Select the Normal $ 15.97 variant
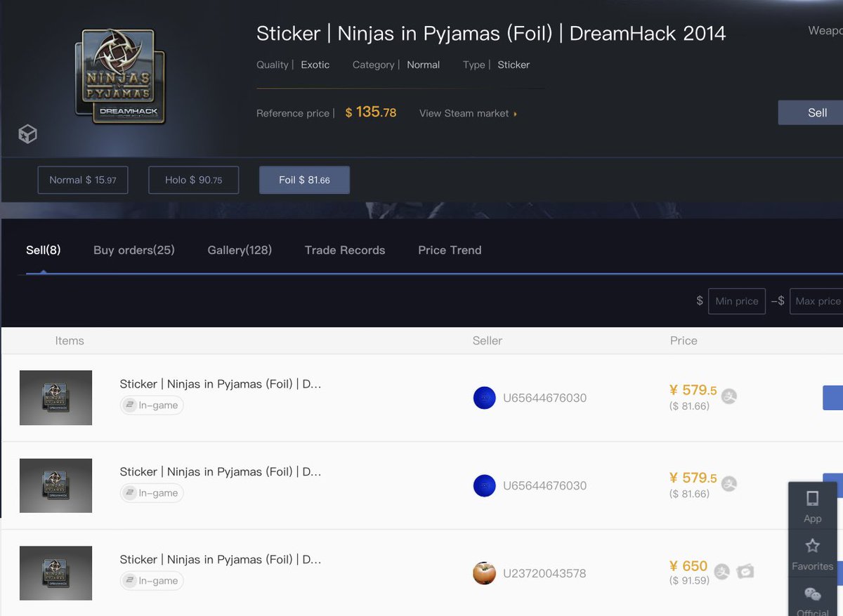The height and width of the screenshot is (616, 843). pyautogui.click(x=83, y=180)
